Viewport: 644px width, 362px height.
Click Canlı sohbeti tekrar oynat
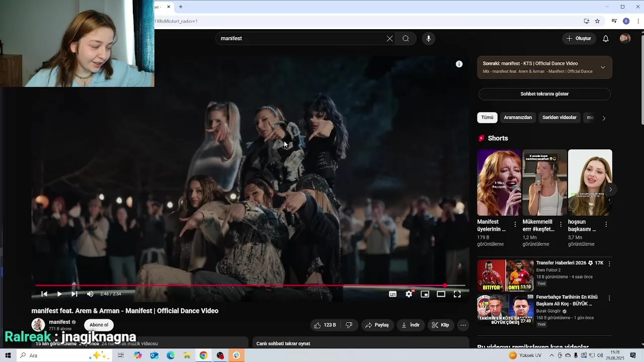(283, 344)
